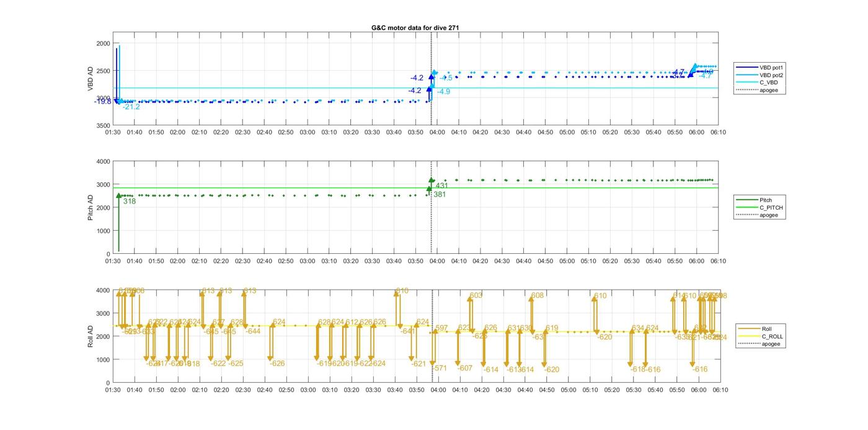The width and height of the screenshot is (868, 430).
Task: Click the 2500 tick on VBD y-axis
Action: [x=103, y=71]
